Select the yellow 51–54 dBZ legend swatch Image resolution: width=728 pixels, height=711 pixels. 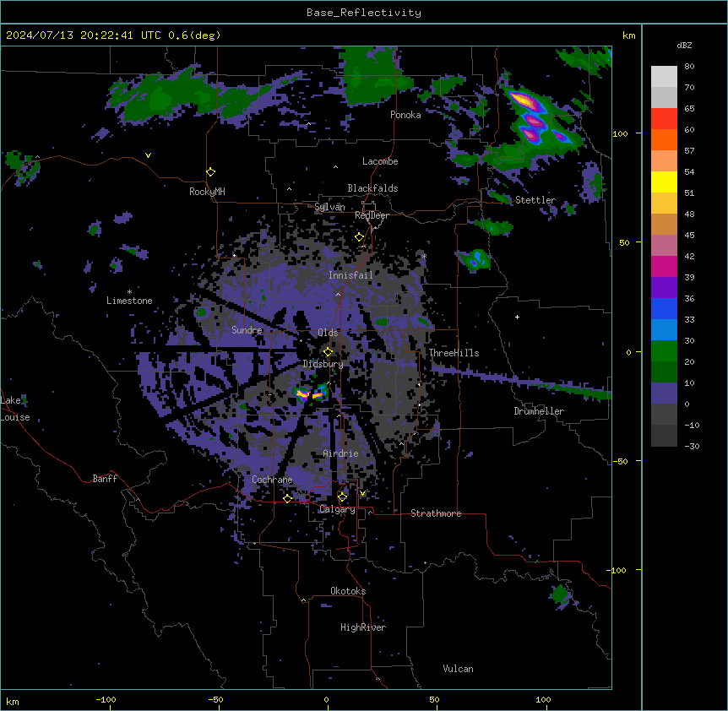664,182
